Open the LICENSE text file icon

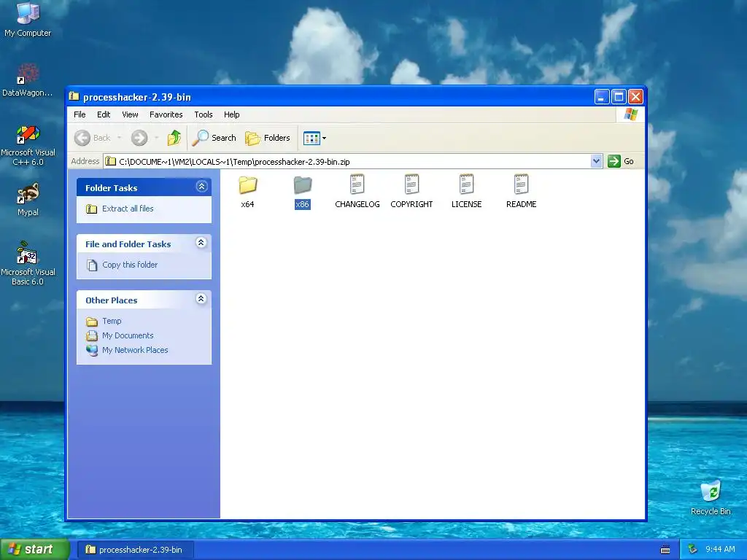tap(466, 184)
